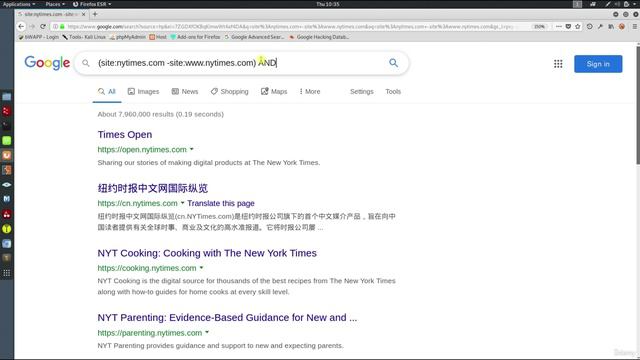The image size is (640, 360).
Task: Open the blue M Metasploit dock icon
Action: point(7,199)
